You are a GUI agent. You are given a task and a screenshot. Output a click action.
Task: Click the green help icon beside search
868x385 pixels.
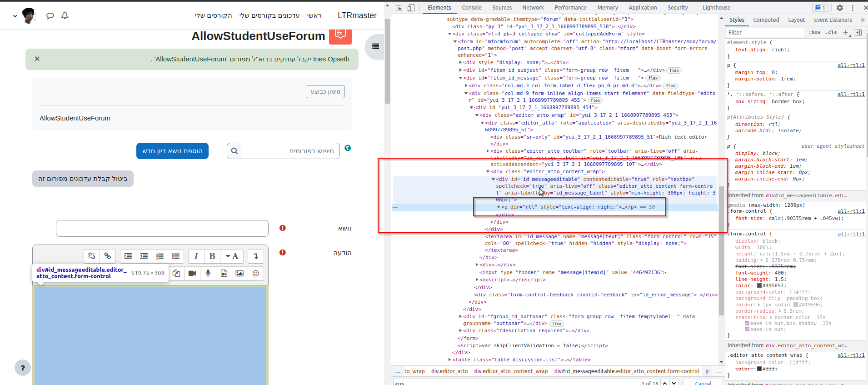[348, 148]
